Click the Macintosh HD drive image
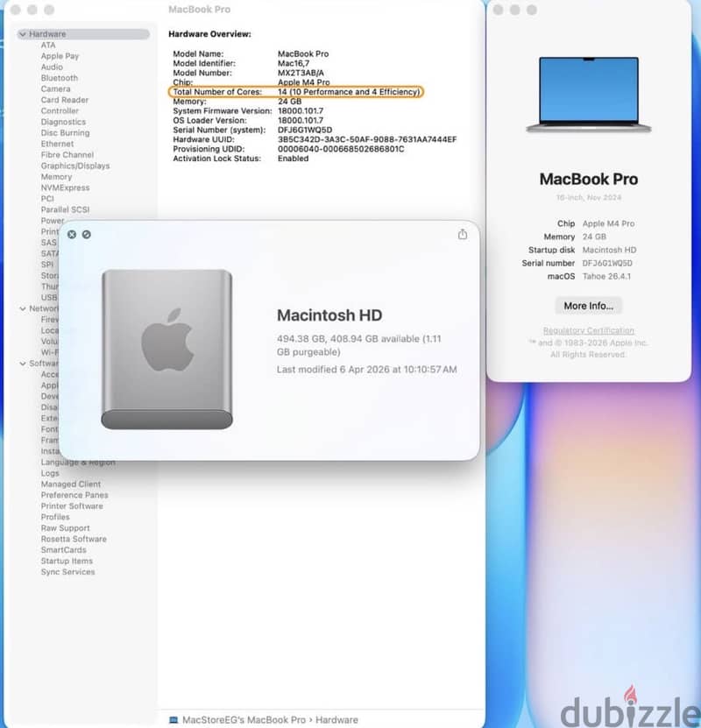 (166, 350)
